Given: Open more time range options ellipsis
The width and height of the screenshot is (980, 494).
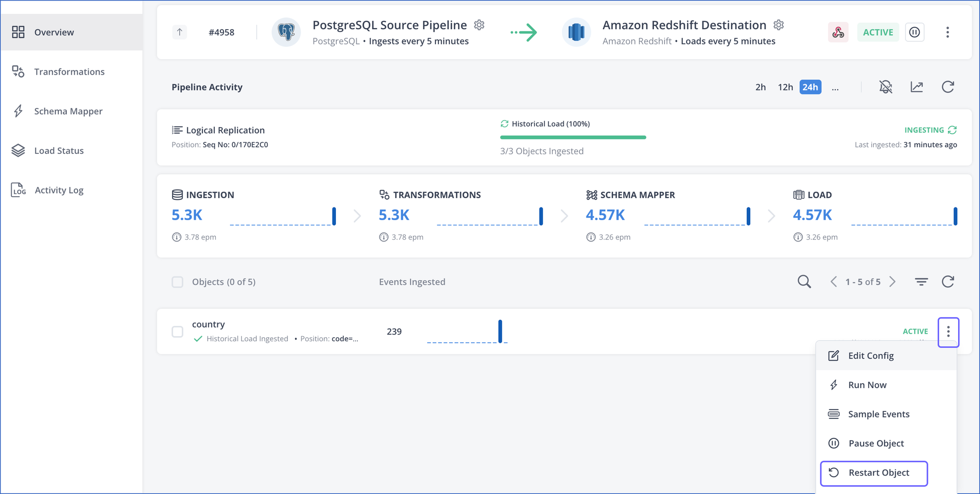Looking at the screenshot, I should coord(835,88).
